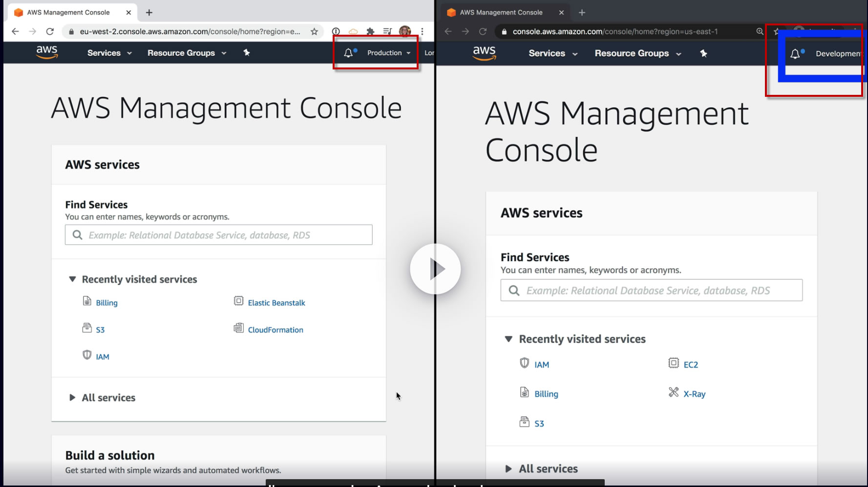Open the notifications bell in the Development console
The width and height of the screenshot is (868, 487).
(x=795, y=54)
